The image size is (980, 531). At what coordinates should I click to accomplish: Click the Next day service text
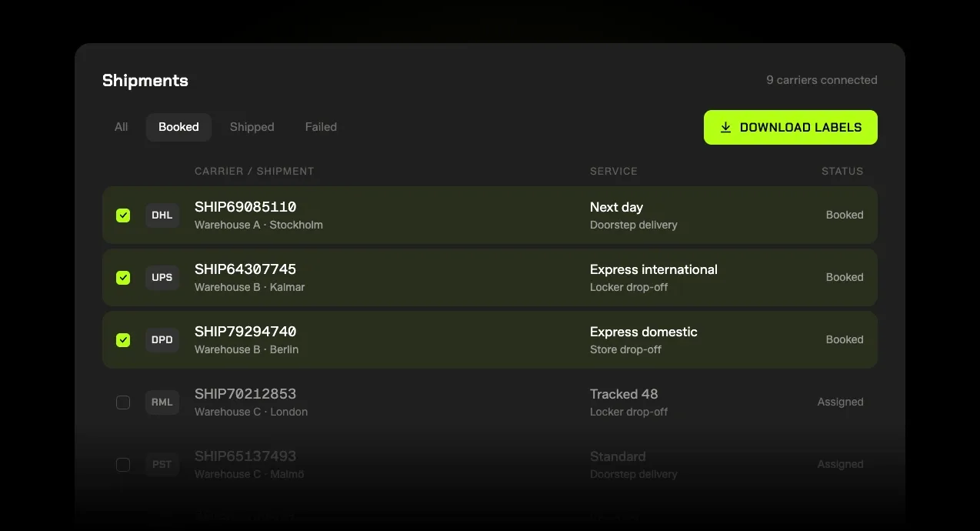point(616,207)
